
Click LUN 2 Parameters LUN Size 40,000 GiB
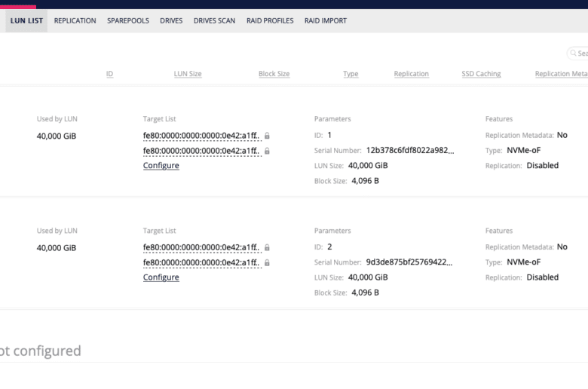(x=368, y=277)
